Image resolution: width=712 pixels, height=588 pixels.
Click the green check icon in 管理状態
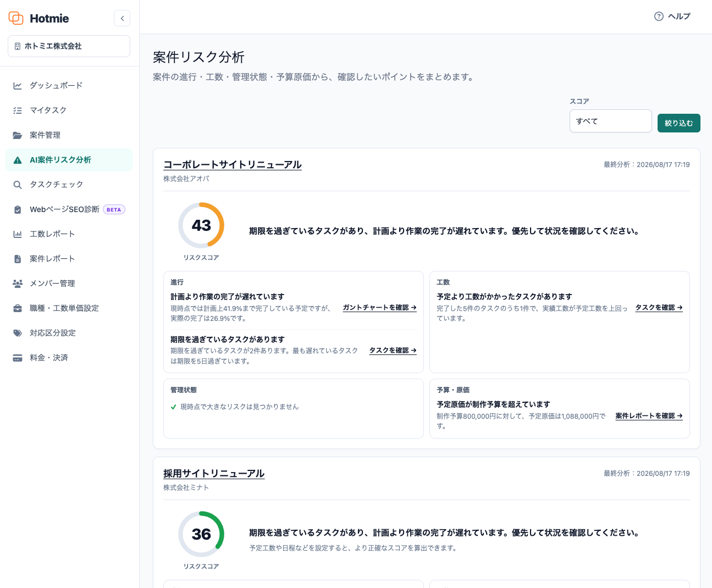(x=174, y=407)
